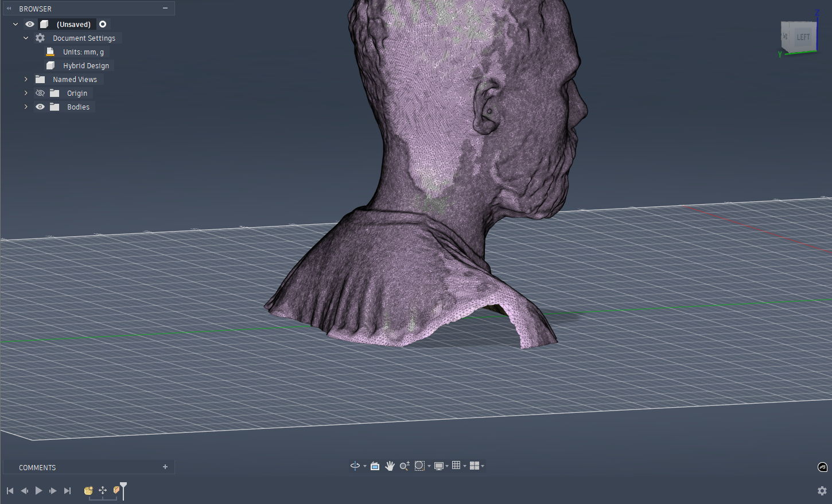Select the Orbit tool in the navigation bar
Viewport: 832px width, 504px height.
[355, 466]
